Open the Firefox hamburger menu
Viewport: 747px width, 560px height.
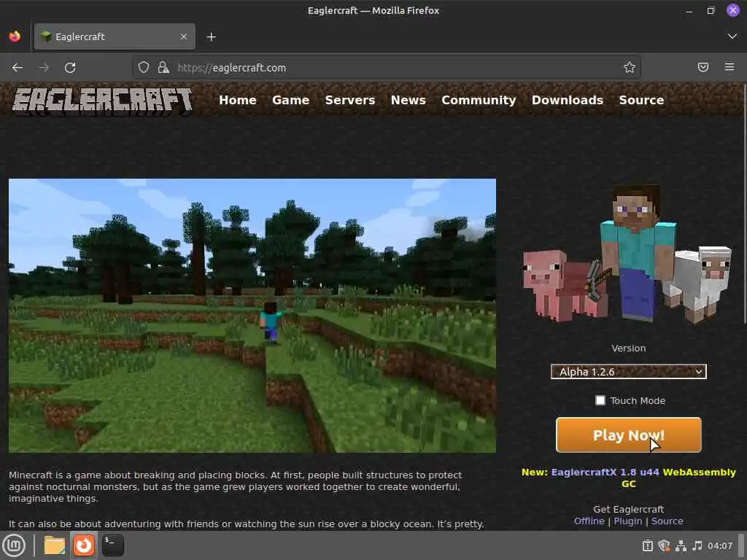pyautogui.click(x=729, y=67)
